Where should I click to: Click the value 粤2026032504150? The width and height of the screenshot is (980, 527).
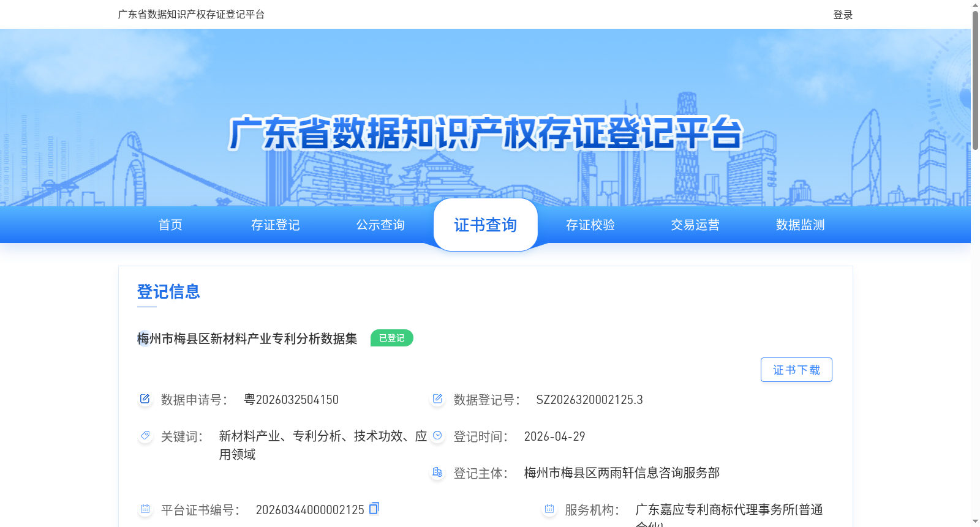pos(291,400)
